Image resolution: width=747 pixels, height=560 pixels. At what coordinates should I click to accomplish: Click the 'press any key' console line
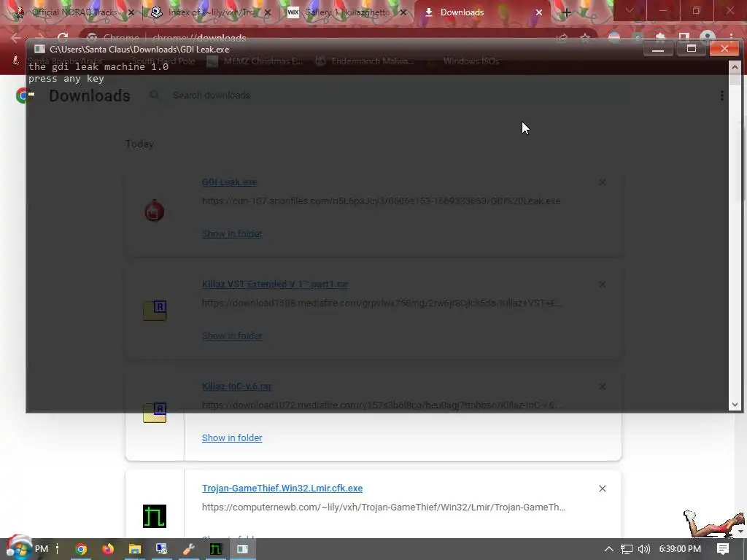coord(66,79)
